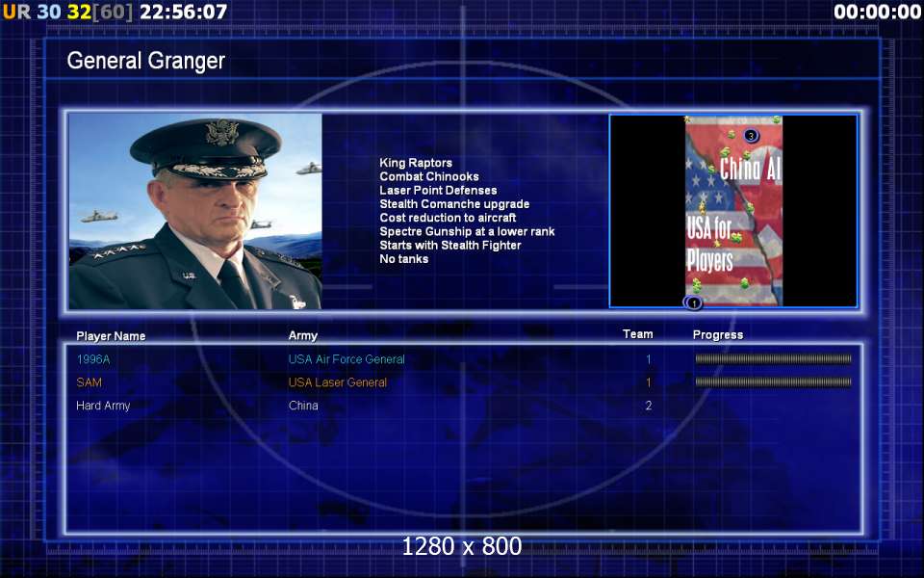Image resolution: width=924 pixels, height=578 pixels.
Task: Click the 22:56:07 clock overlay
Action: (183, 12)
